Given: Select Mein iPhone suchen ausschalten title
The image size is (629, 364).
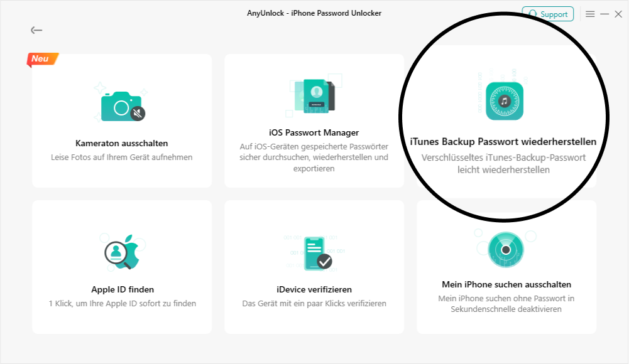Looking at the screenshot, I should click(x=506, y=285).
